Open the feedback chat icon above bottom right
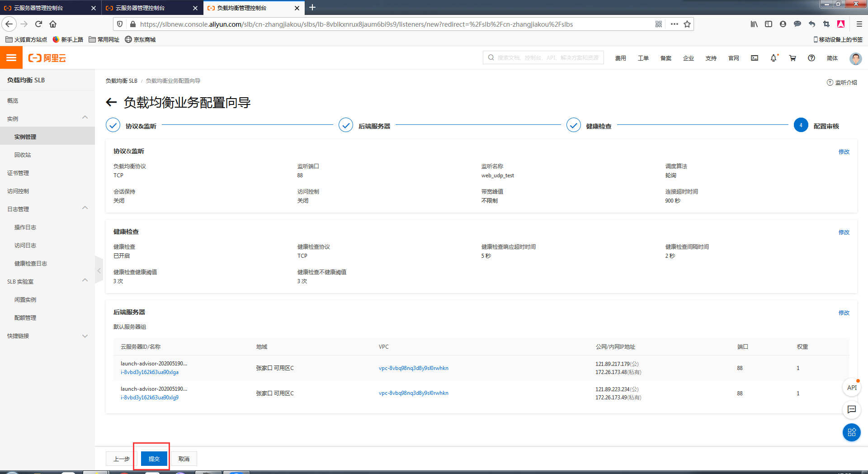Image resolution: width=868 pixels, height=474 pixels. (x=852, y=410)
